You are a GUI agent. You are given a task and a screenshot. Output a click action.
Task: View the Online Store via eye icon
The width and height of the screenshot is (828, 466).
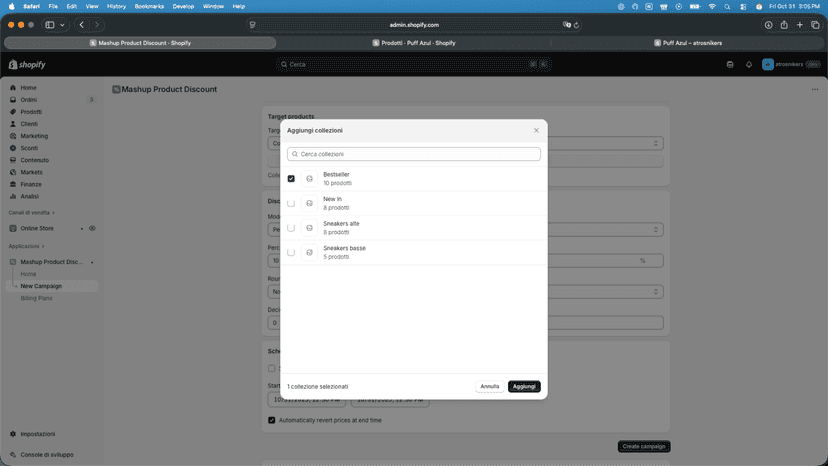click(x=92, y=228)
